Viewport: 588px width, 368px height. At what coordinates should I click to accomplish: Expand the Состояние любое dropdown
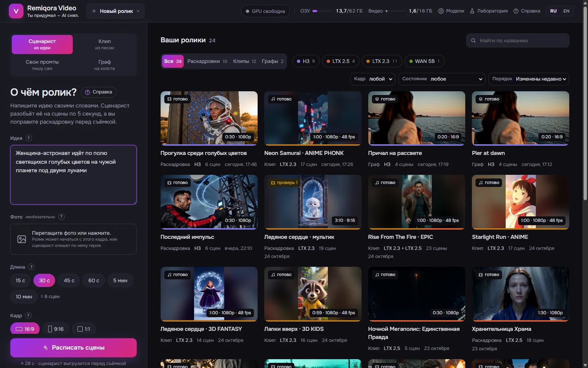442,79
